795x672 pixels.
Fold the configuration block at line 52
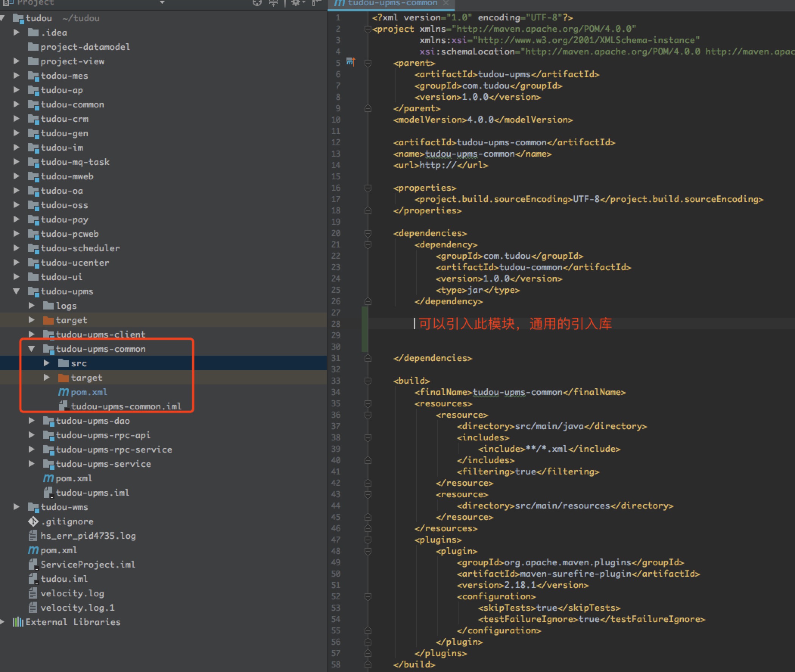pos(368,597)
